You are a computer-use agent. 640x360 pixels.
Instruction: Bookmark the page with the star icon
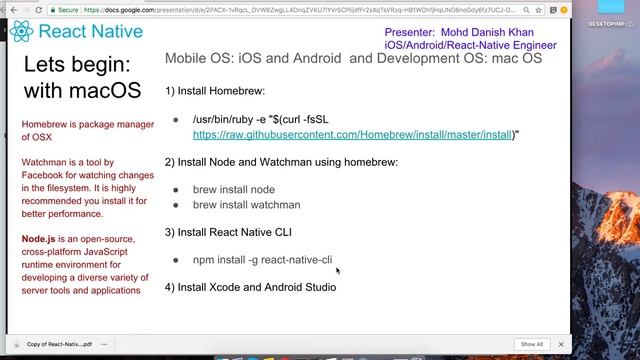coord(539,10)
